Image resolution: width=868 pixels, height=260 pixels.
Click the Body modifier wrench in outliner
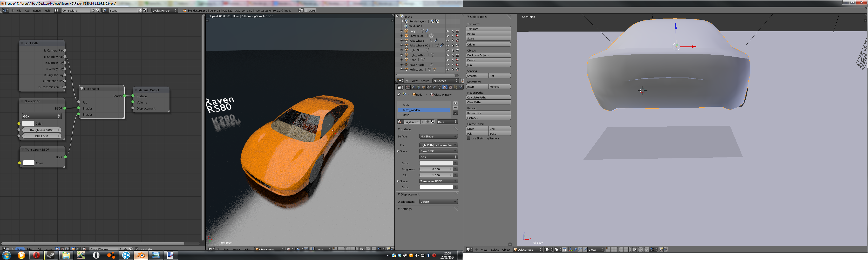[x=427, y=31]
